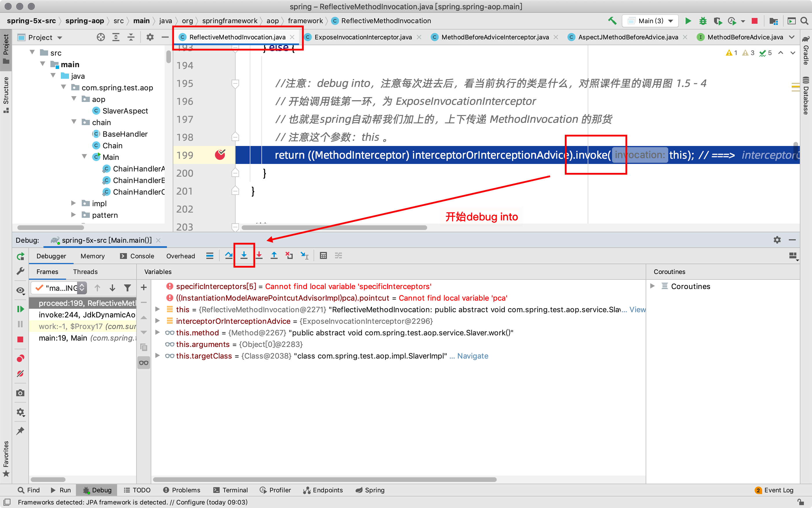Expand the interceptorOrInterceptionAdvice variable

pos(157,321)
